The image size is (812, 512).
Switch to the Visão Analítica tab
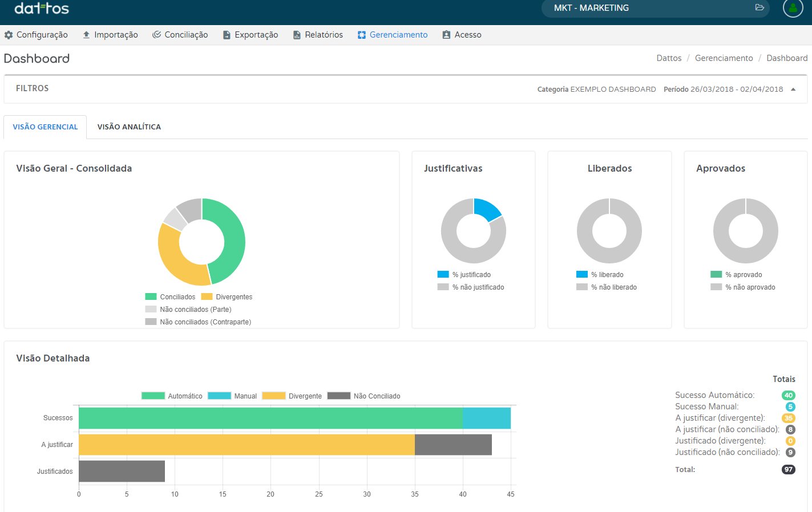tap(129, 127)
